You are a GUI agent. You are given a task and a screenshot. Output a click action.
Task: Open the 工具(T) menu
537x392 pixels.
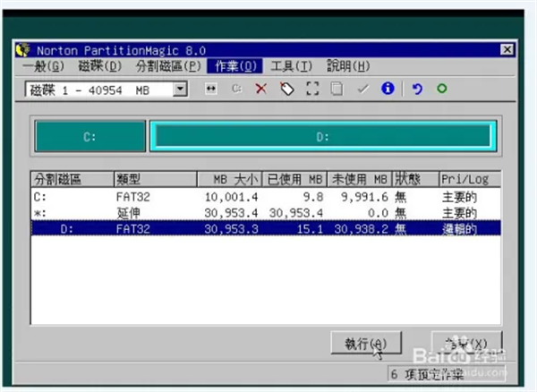coord(291,66)
